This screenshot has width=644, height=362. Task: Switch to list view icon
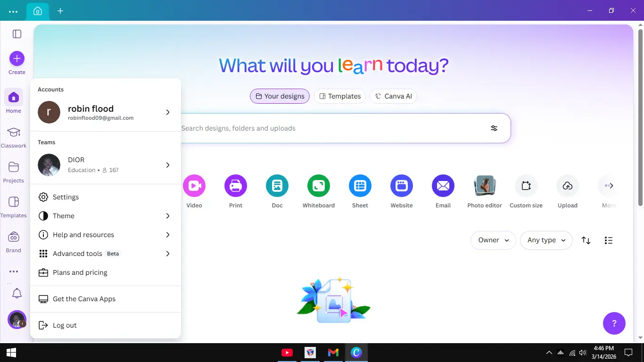point(609,240)
